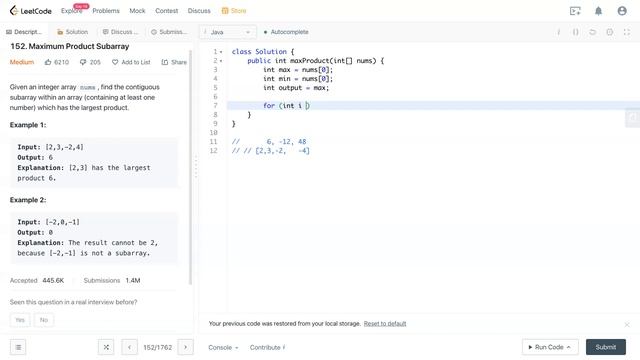Click the Medium difficulty label

[22, 62]
